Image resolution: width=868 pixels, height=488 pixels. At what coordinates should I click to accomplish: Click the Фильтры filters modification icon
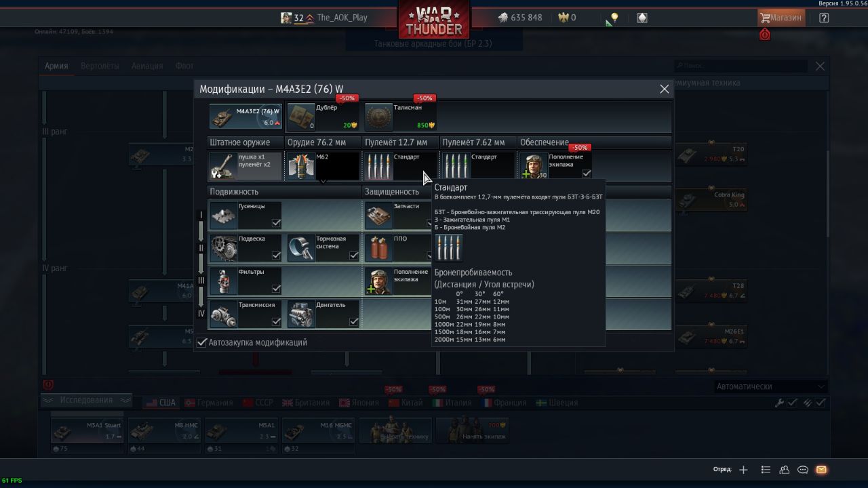(x=223, y=281)
